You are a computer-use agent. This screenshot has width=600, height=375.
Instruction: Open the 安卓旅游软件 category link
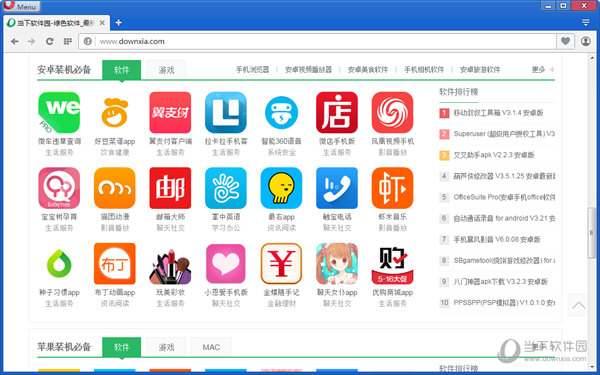(480, 69)
